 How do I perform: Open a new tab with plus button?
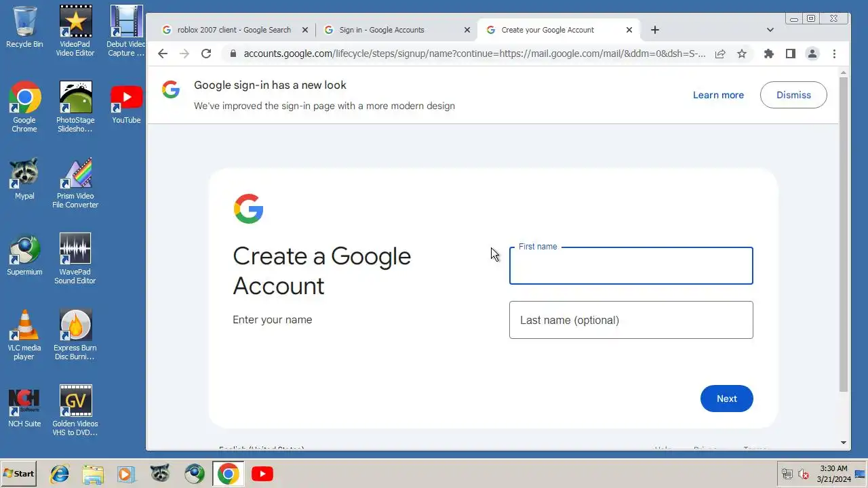click(654, 30)
